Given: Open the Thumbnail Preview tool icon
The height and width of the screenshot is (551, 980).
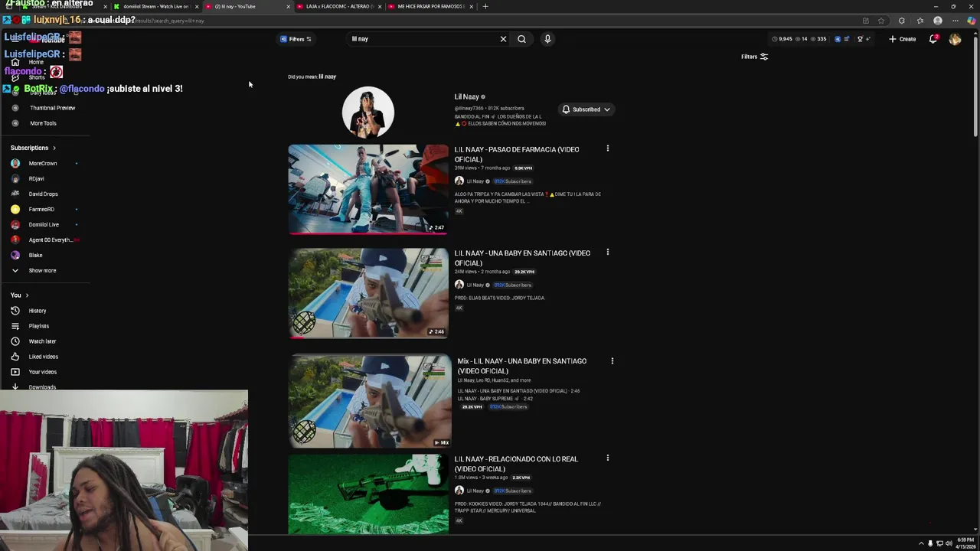Looking at the screenshot, I should pyautogui.click(x=15, y=108).
